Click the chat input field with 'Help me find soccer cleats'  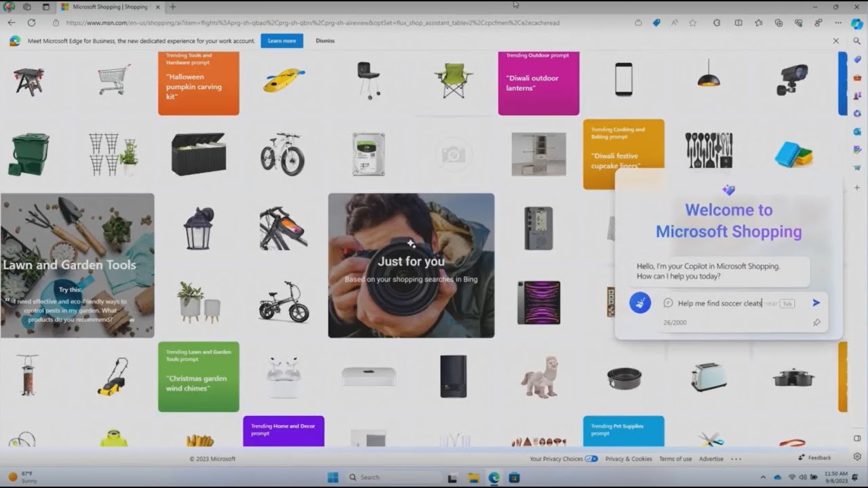pos(729,303)
